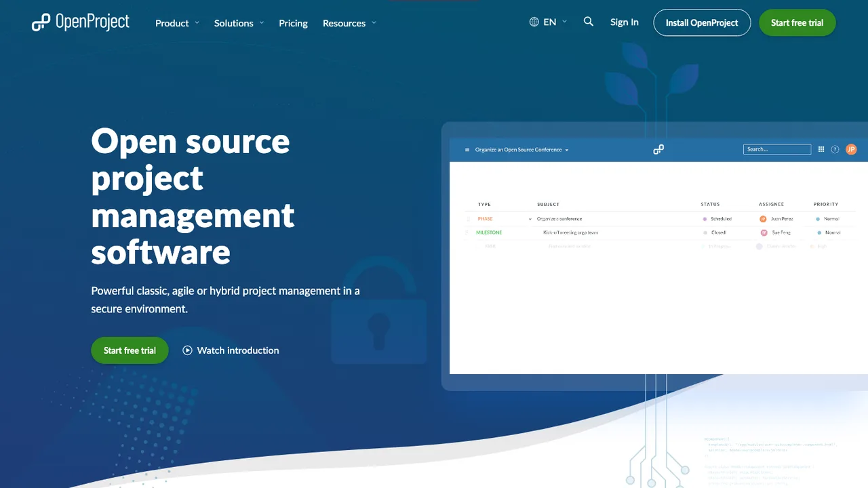Open the Kick-off meeting orga team subject
868x488 pixels.
coord(571,232)
